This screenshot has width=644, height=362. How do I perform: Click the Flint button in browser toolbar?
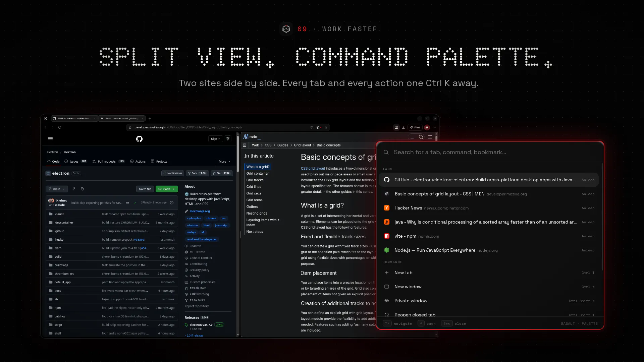tap(415, 127)
